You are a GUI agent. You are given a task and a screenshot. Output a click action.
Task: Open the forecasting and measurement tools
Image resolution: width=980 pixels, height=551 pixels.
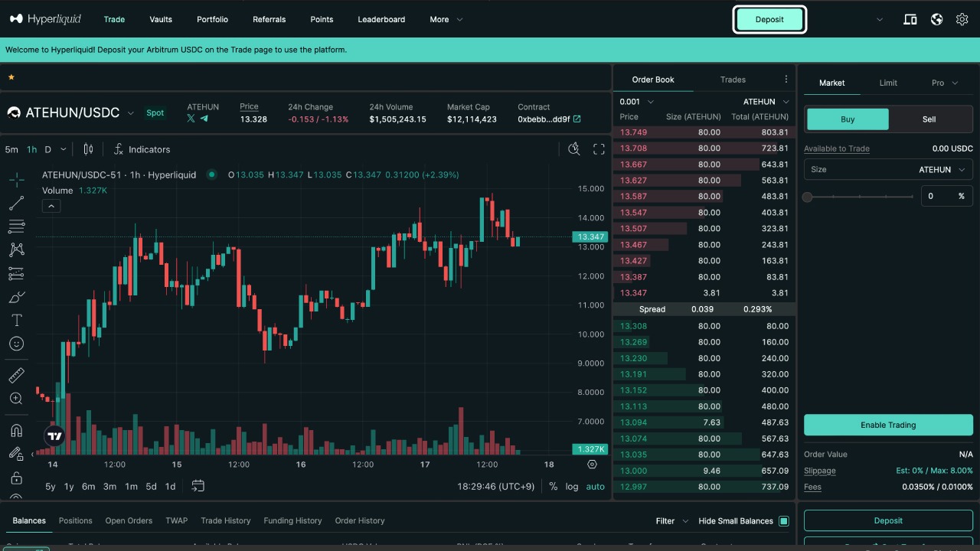click(x=16, y=273)
